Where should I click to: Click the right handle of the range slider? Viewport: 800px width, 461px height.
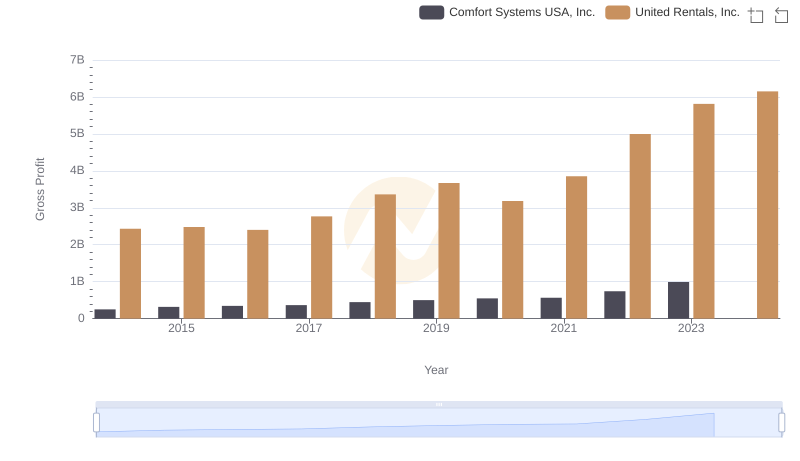click(781, 423)
